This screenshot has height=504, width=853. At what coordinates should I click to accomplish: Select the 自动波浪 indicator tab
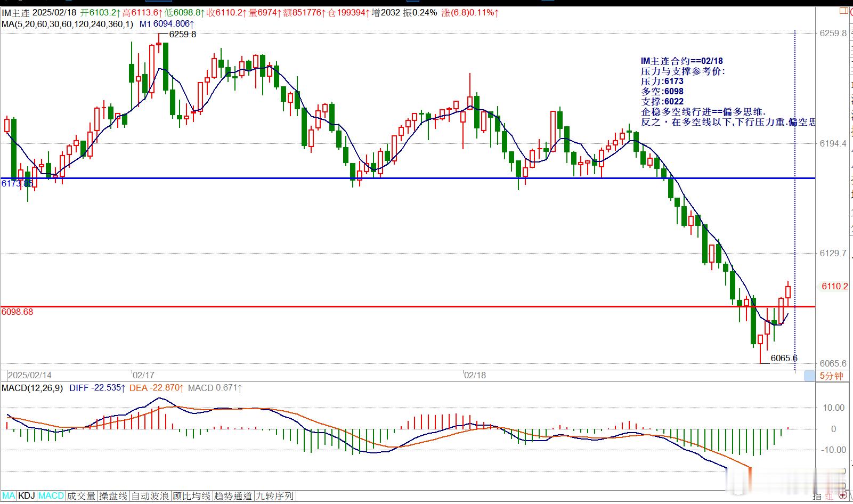150,496
